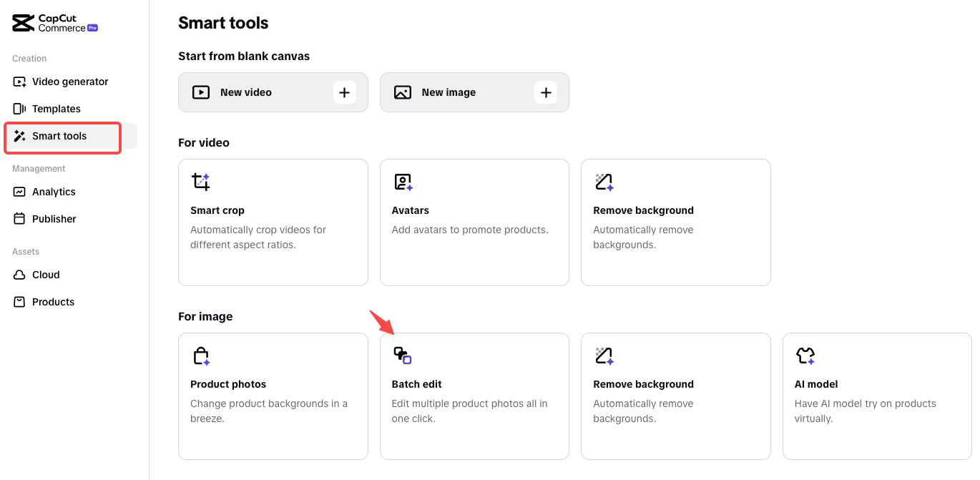Click the 'For image' section heading

[205, 316]
